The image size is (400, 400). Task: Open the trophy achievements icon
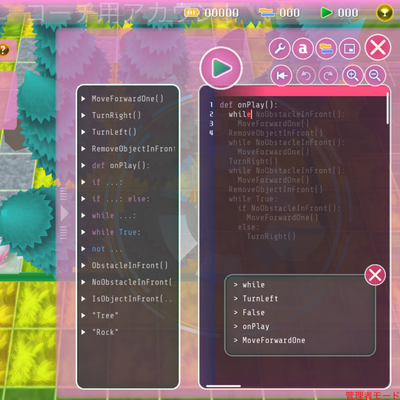pyautogui.click(x=385, y=13)
